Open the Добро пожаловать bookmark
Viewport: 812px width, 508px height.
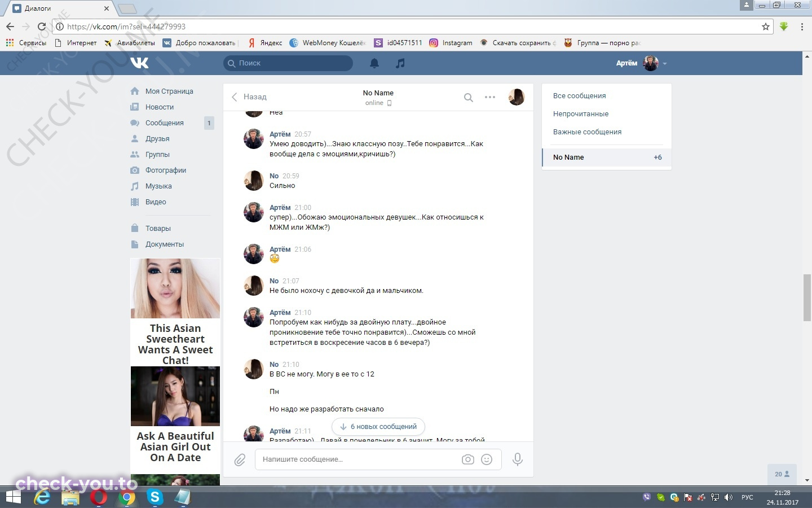[199, 43]
